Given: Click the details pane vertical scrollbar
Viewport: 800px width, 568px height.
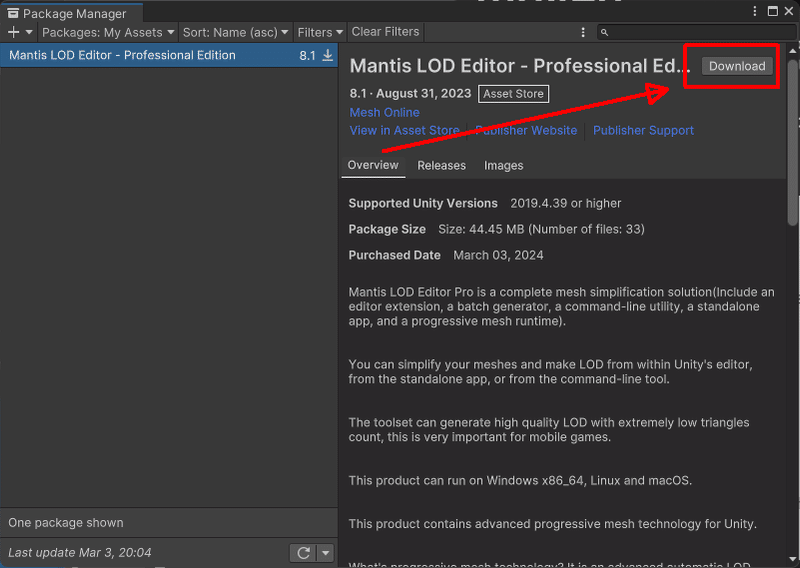Looking at the screenshot, I should tap(792, 143).
